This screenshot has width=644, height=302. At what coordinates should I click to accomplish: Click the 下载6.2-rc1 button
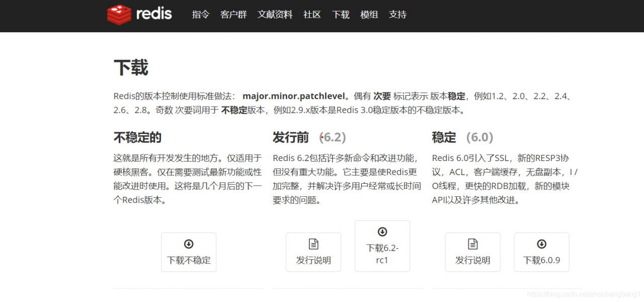tap(382, 246)
